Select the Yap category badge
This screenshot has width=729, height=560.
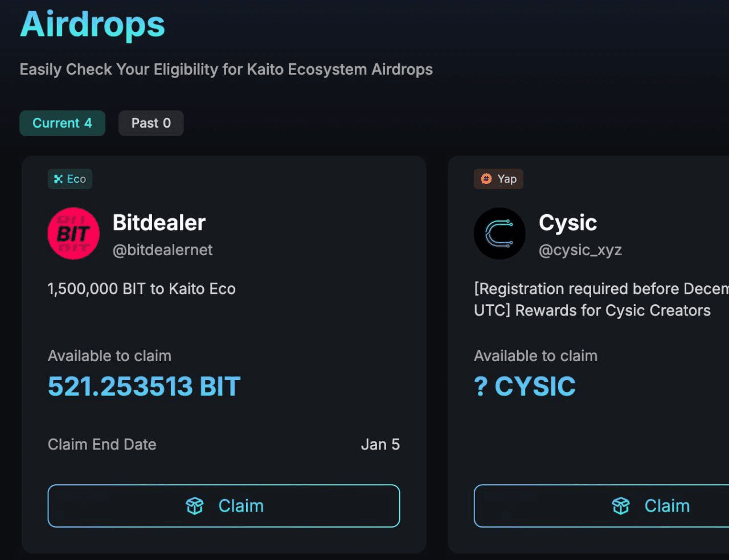[x=498, y=179]
